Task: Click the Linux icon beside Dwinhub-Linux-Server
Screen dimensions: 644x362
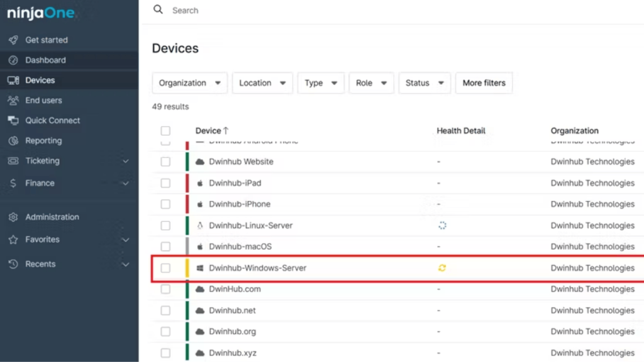Action: tap(201, 225)
